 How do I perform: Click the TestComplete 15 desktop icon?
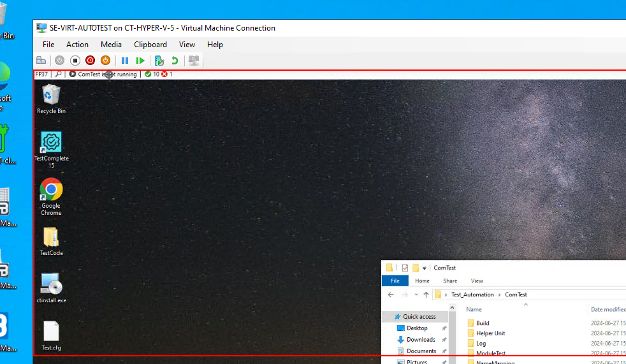pyautogui.click(x=51, y=142)
